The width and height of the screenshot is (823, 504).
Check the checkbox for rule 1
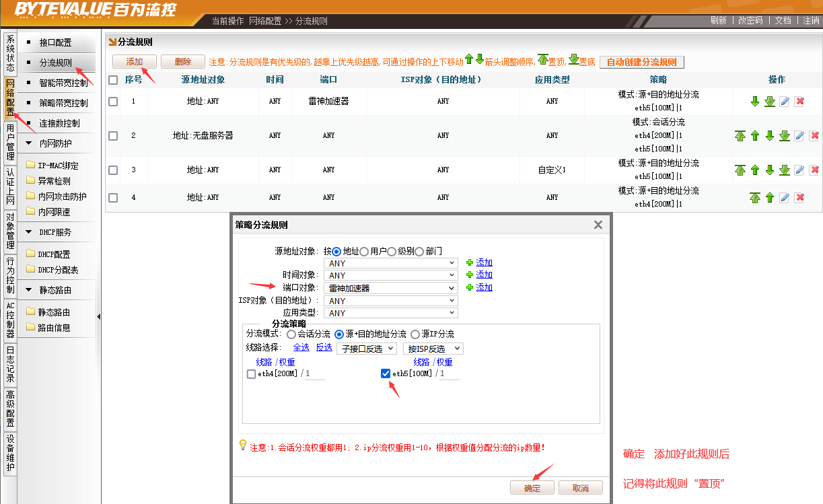pos(113,102)
